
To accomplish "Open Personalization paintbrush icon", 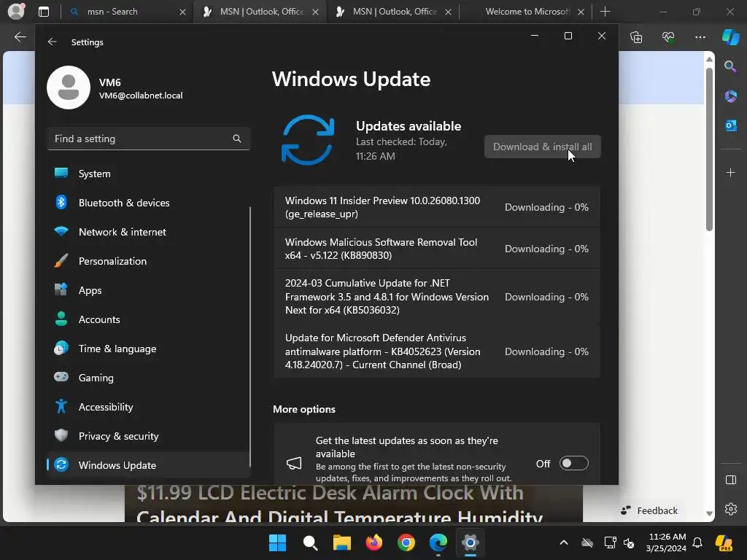I will click(61, 261).
